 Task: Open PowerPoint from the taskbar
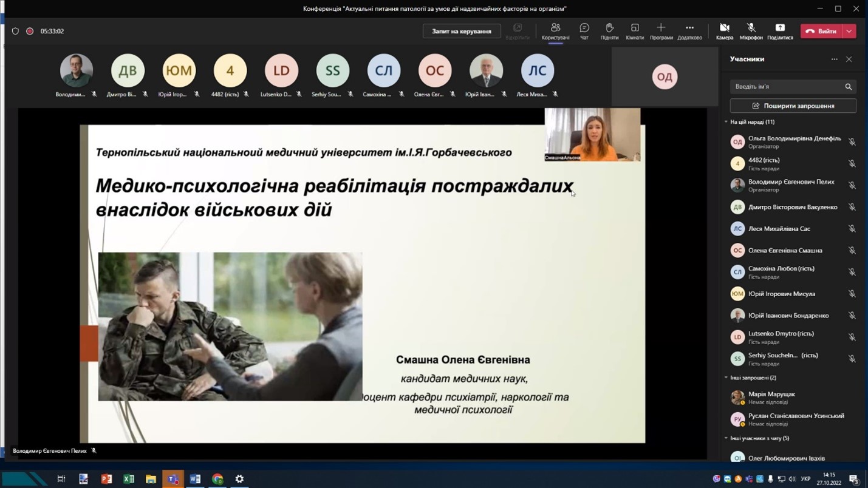(106, 479)
